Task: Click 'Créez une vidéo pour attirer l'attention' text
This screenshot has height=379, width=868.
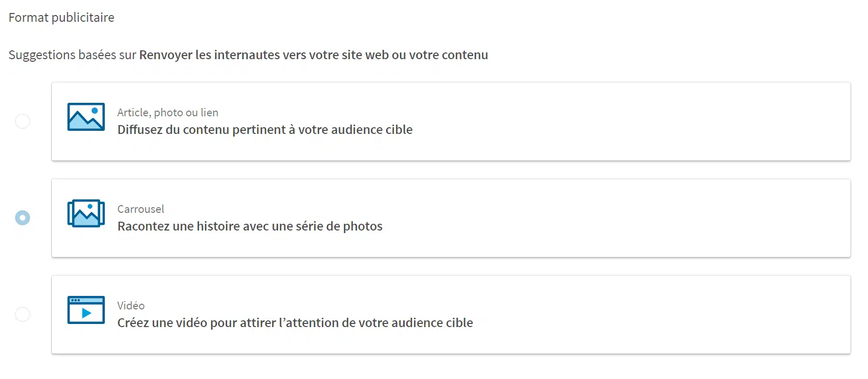Action: click(295, 323)
